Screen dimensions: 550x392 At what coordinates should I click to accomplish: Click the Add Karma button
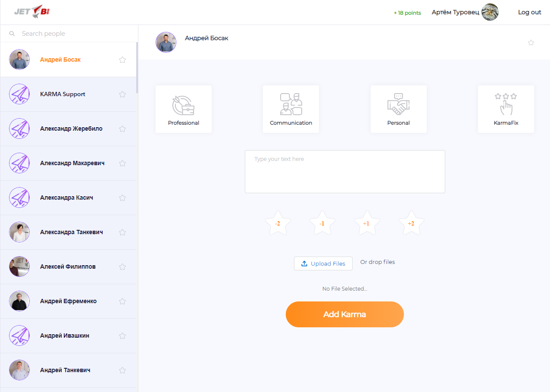(345, 314)
